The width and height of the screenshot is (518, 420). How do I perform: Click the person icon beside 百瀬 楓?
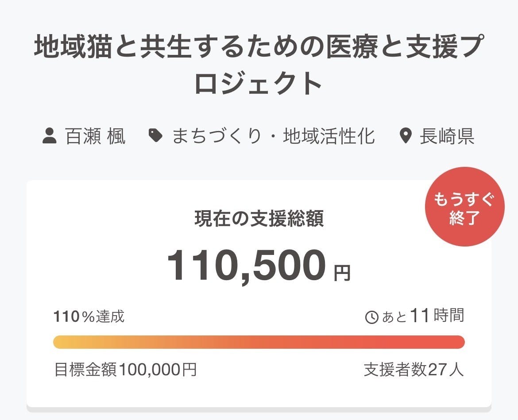pyautogui.click(x=50, y=136)
